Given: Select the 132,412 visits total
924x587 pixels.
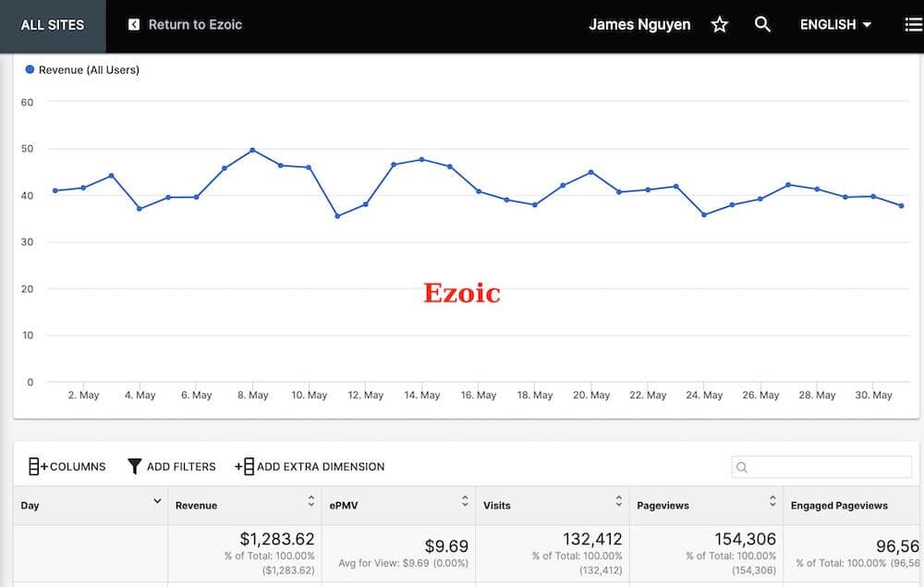Looking at the screenshot, I should coord(592,539).
